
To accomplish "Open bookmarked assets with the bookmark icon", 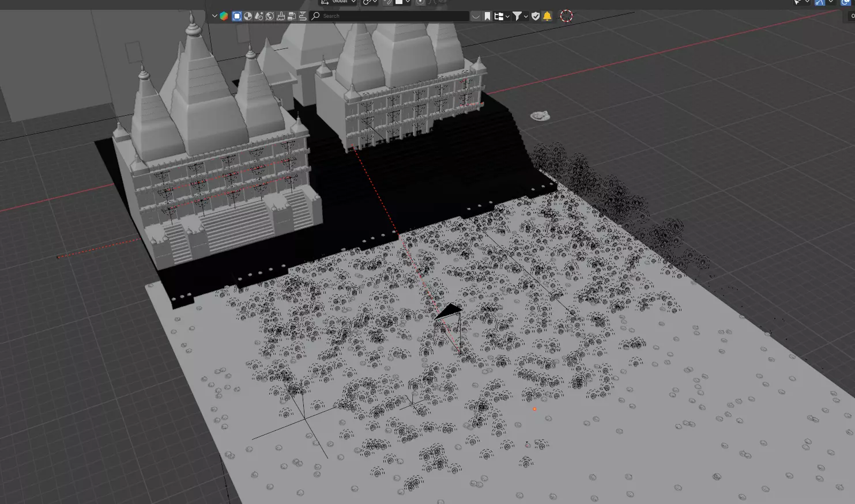I will [487, 16].
